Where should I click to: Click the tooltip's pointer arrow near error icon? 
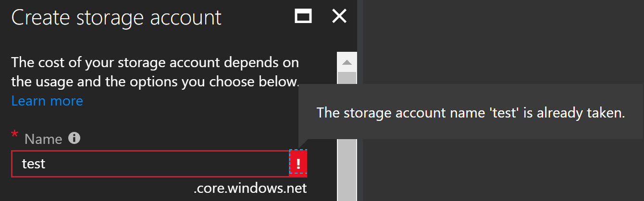click(x=303, y=144)
